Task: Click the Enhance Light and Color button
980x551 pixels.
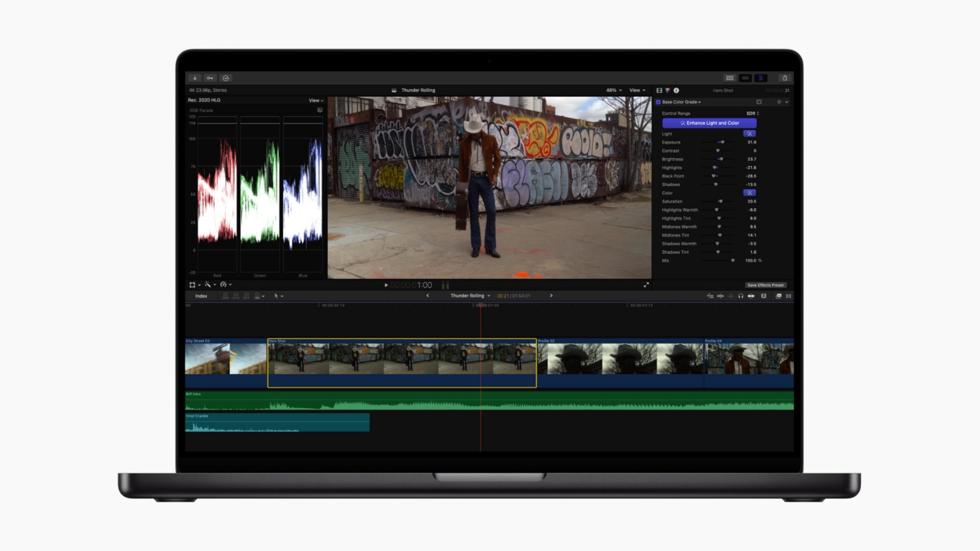Action: pos(709,123)
